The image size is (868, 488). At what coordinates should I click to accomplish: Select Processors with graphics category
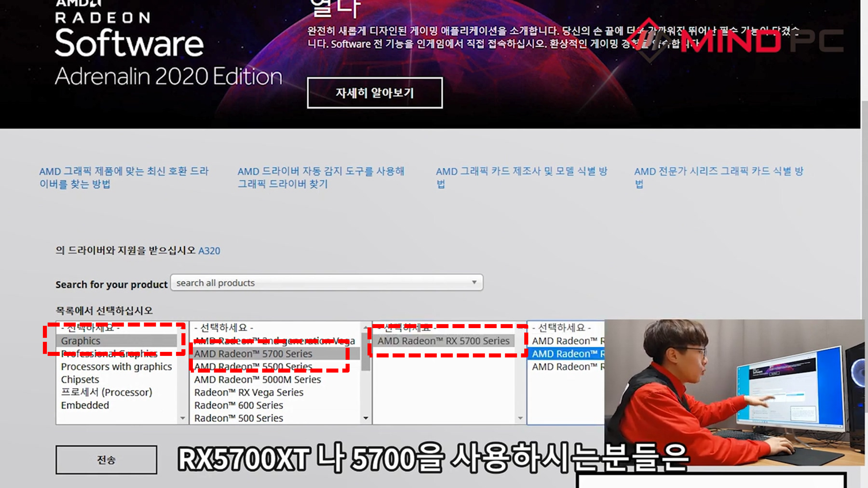[116, 367]
